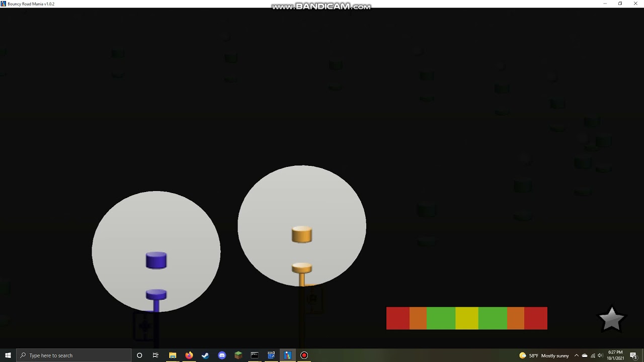Open the Windows Start menu
The image size is (644, 362).
point(8,355)
